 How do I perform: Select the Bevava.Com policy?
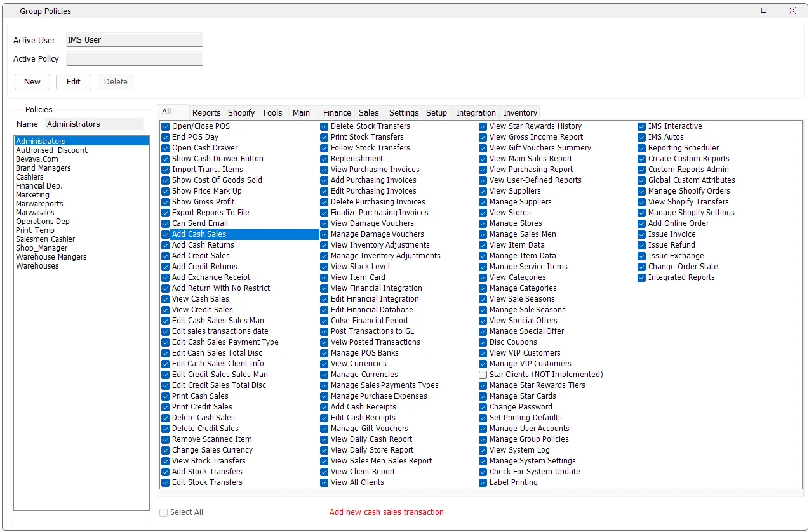click(82, 159)
